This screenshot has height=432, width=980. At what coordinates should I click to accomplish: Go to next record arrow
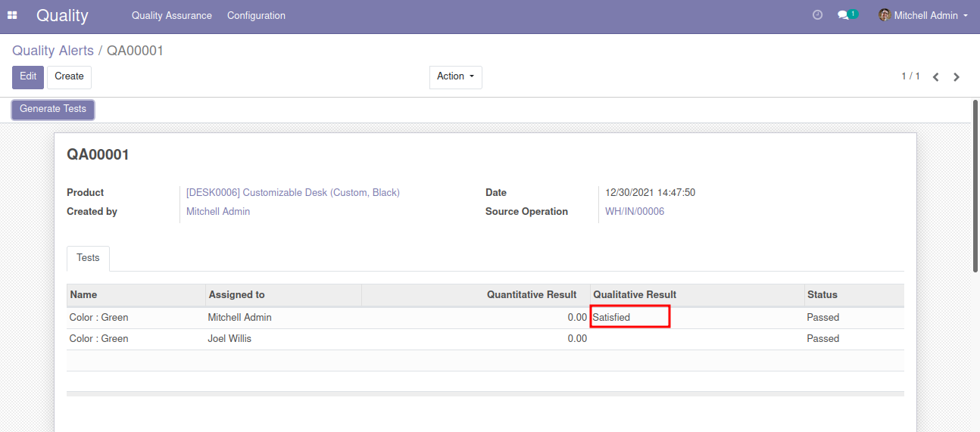(957, 77)
